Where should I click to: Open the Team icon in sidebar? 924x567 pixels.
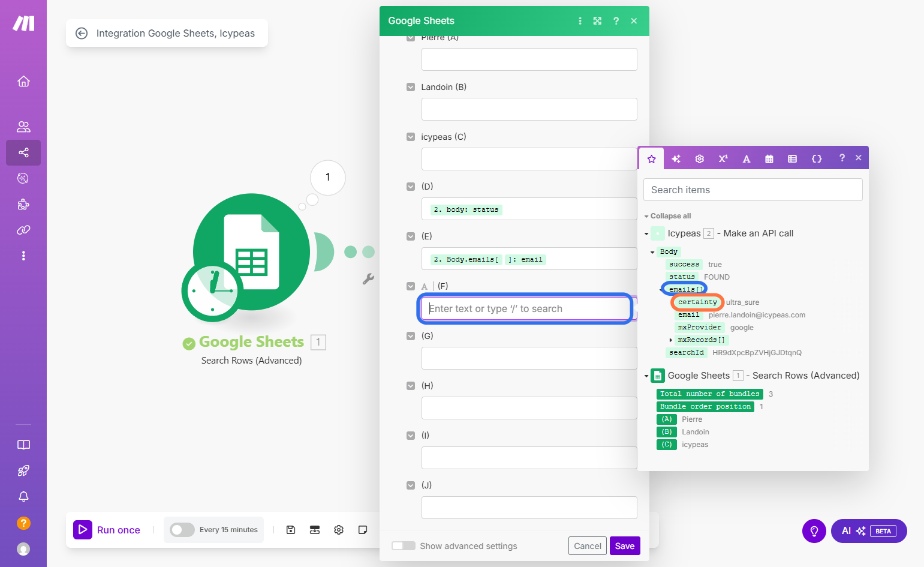(x=23, y=127)
